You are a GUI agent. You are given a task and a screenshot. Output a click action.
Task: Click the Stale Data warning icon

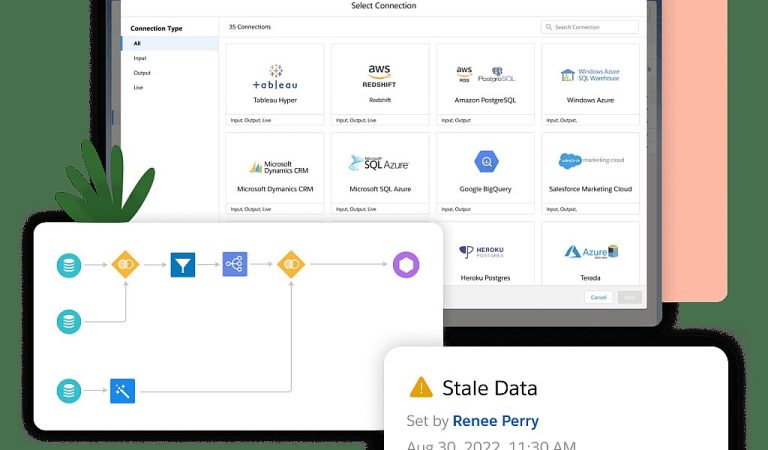421,387
